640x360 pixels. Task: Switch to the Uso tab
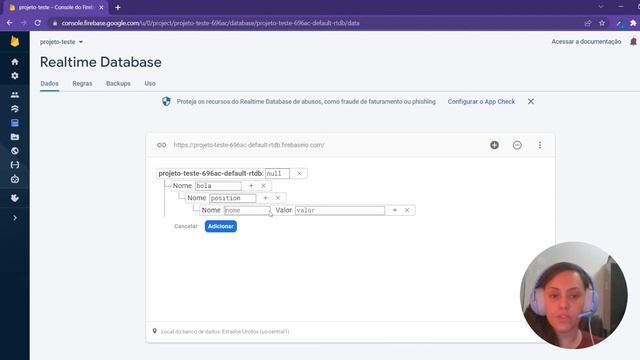click(x=150, y=83)
